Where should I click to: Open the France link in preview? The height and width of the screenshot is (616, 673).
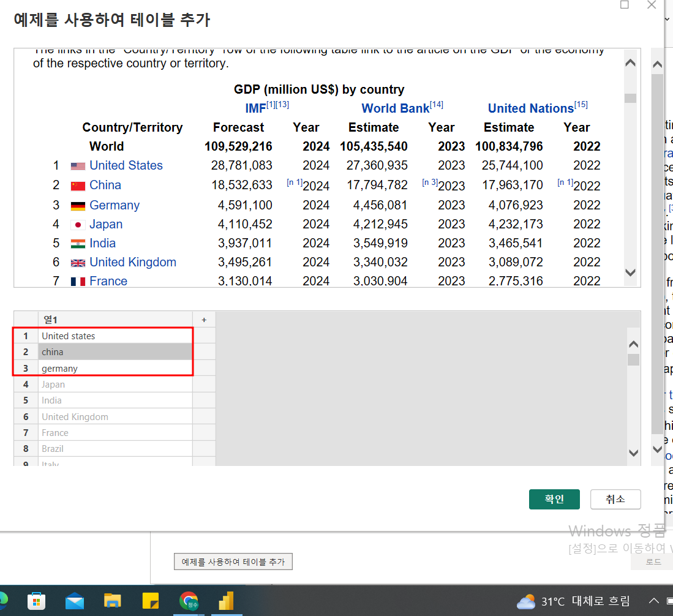click(108, 280)
